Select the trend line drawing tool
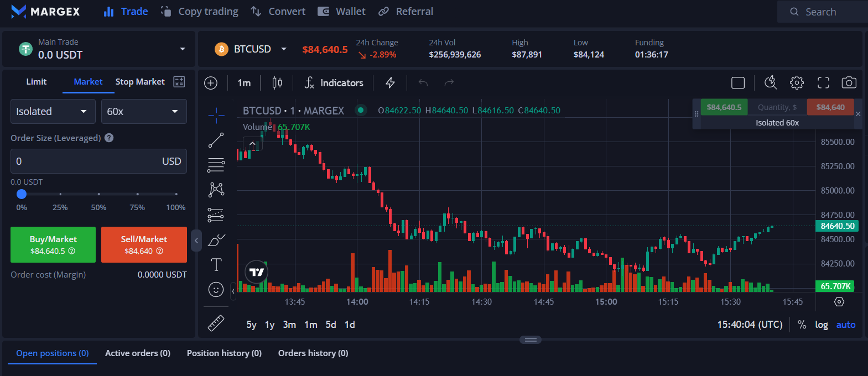 (216, 140)
